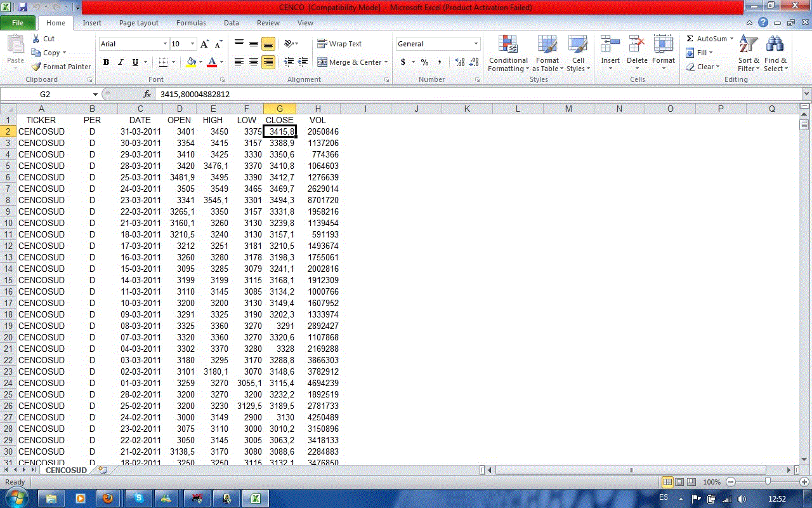Click the Insert cells icon
The image size is (812, 508).
610,44
